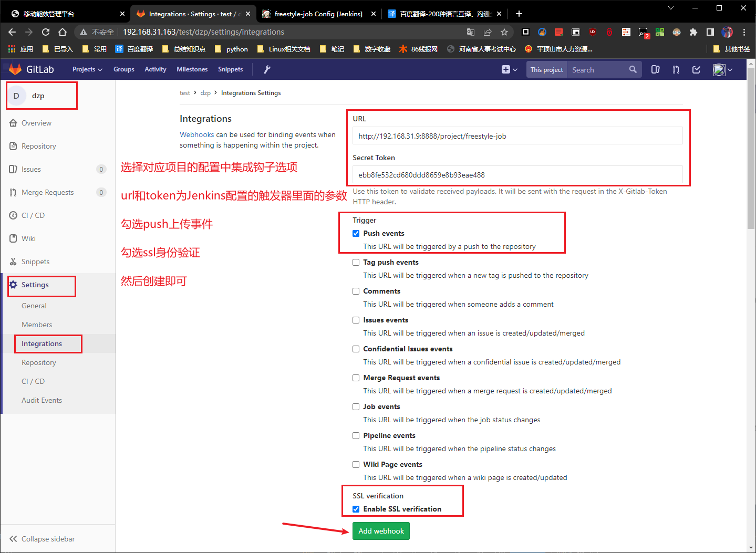Open Snippets in top navigation

point(231,69)
